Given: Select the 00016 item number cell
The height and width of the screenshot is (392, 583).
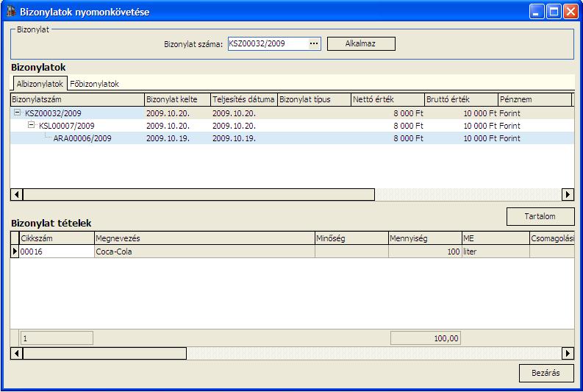Looking at the screenshot, I should coord(57,252).
